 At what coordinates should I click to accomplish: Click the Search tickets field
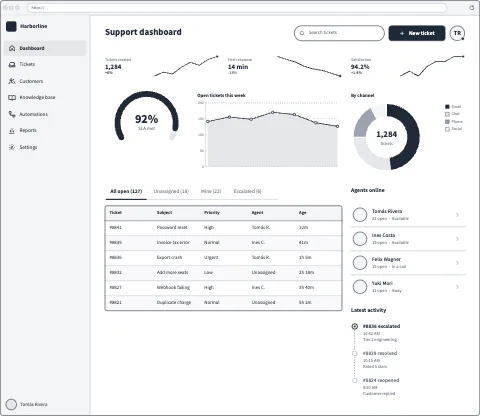point(339,33)
